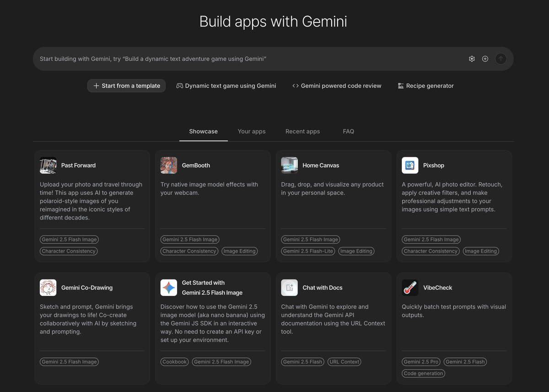
Task: Click the Chat with Docs app icon
Action: click(x=290, y=288)
